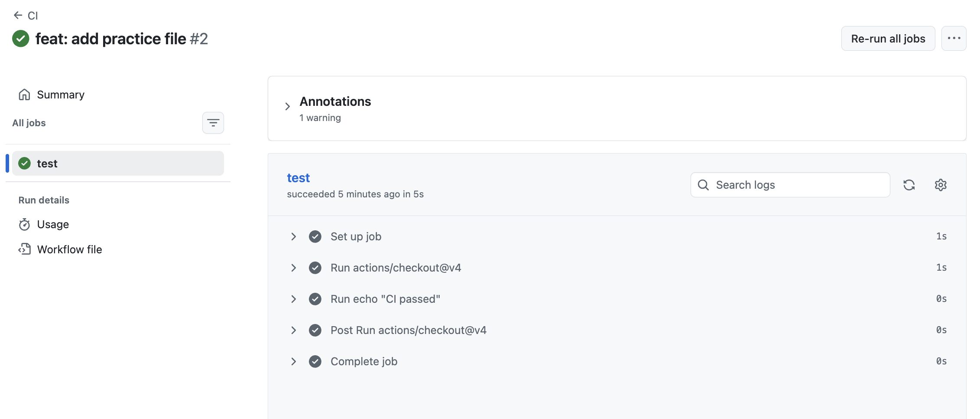
Task: Click the Search logs input field
Action: 790,185
